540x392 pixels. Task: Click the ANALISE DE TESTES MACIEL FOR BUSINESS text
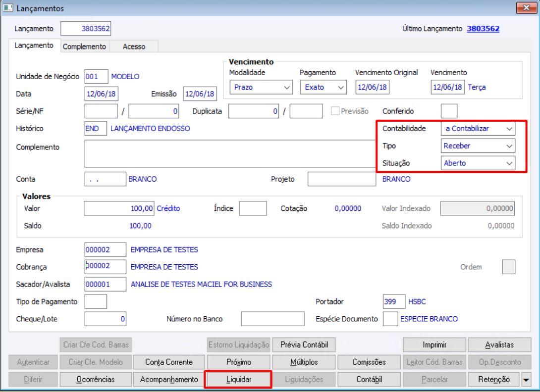click(x=201, y=284)
